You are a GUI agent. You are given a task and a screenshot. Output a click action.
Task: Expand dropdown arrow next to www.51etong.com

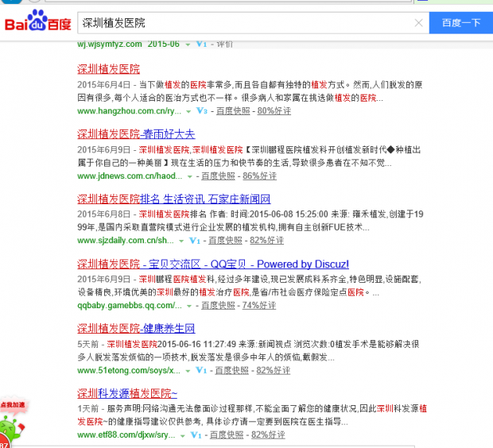[x=188, y=371]
